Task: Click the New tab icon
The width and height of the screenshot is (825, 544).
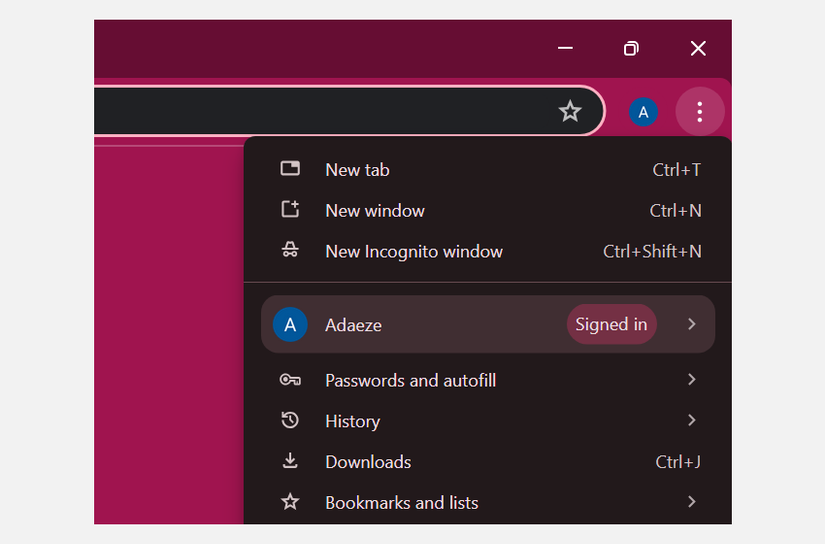Action: pos(290,169)
